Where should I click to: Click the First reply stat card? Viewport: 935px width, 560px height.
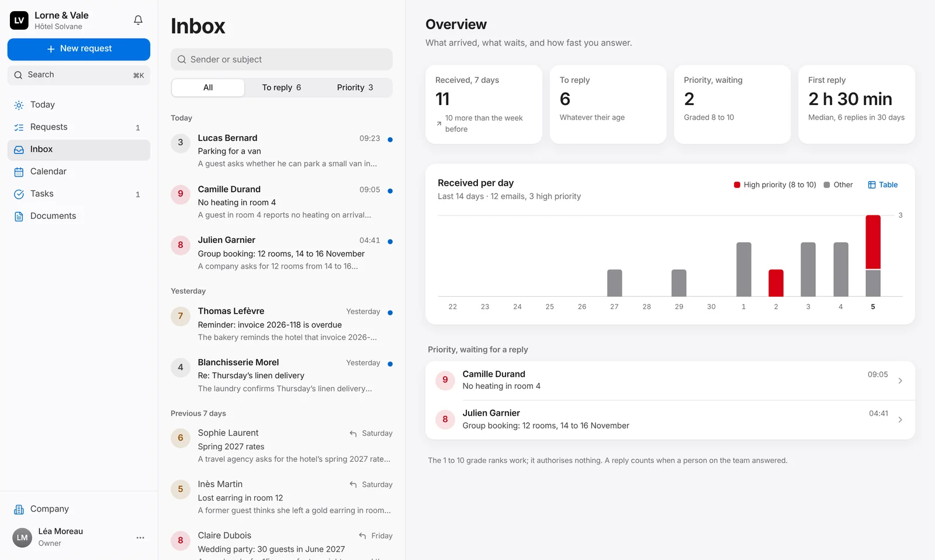[x=857, y=104]
